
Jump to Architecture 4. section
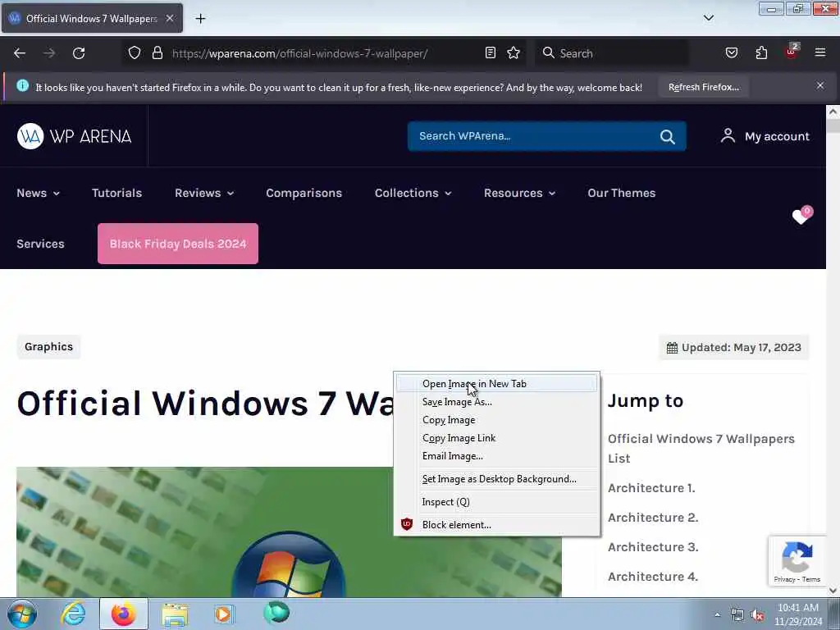[653, 577]
